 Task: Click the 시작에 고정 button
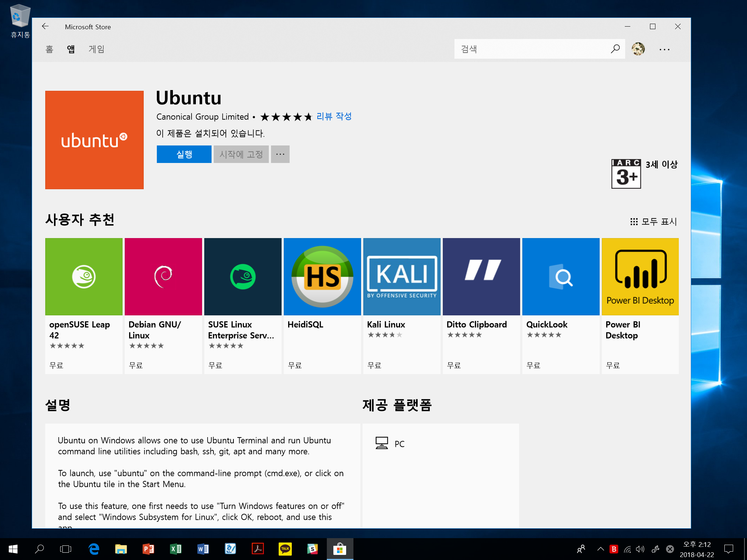click(x=241, y=154)
